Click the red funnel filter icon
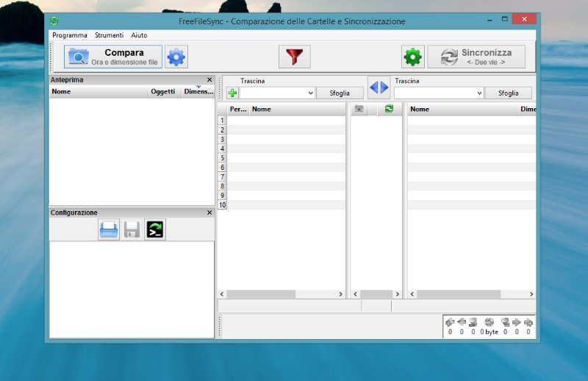 pyautogui.click(x=294, y=57)
